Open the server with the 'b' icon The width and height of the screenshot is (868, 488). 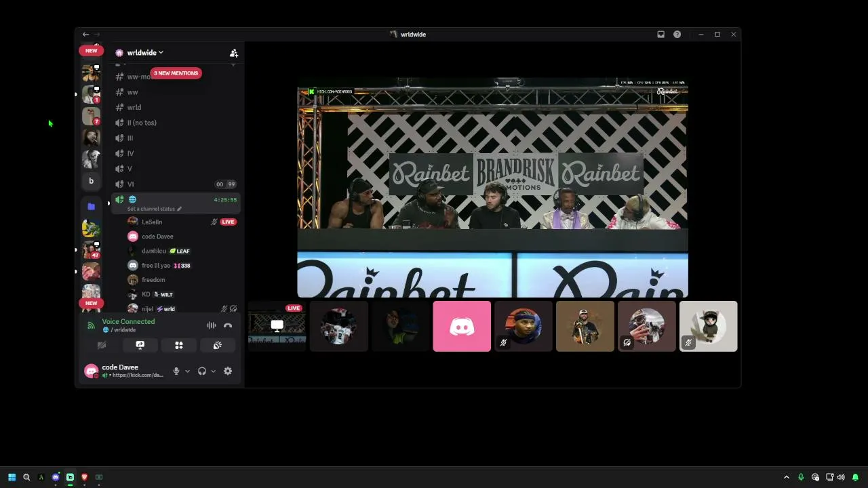tap(91, 181)
